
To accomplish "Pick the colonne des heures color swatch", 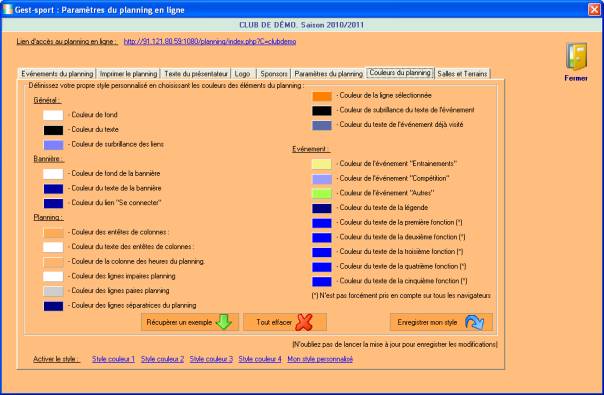I will [x=53, y=262].
